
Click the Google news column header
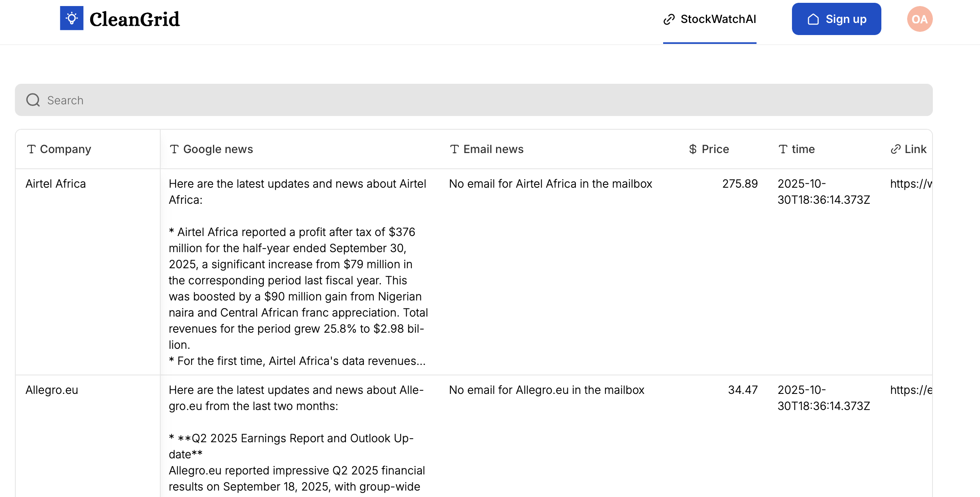pos(218,149)
